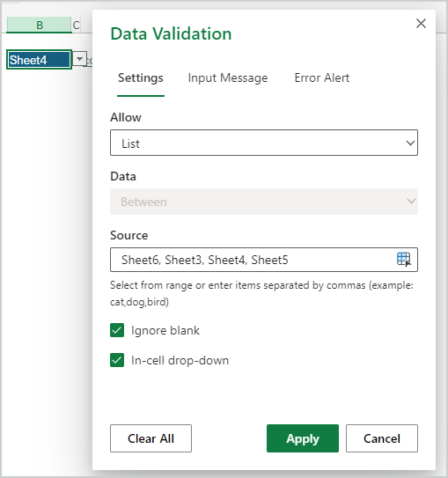The width and height of the screenshot is (448, 478).
Task: Switch to the Input Message tab
Action: point(228,78)
